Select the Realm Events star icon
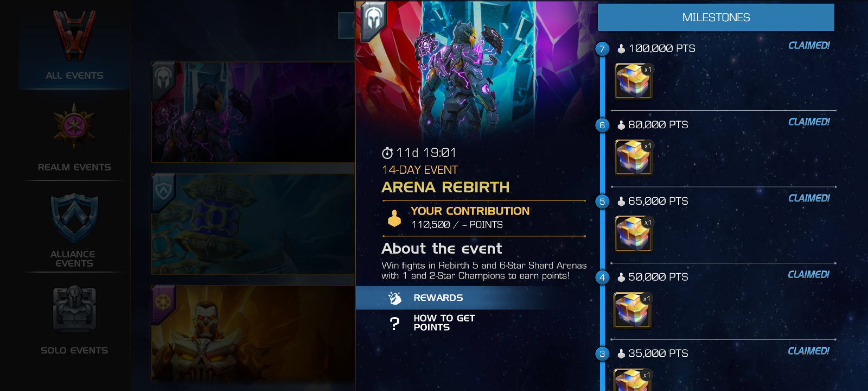868x391 pixels. pyautogui.click(x=74, y=127)
